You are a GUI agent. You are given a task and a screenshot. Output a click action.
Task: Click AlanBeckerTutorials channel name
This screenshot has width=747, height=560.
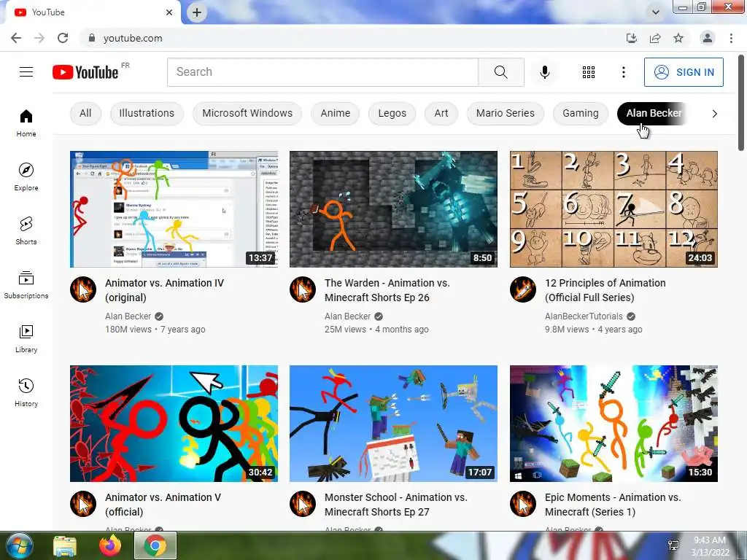pyautogui.click(x=584, y=316)
